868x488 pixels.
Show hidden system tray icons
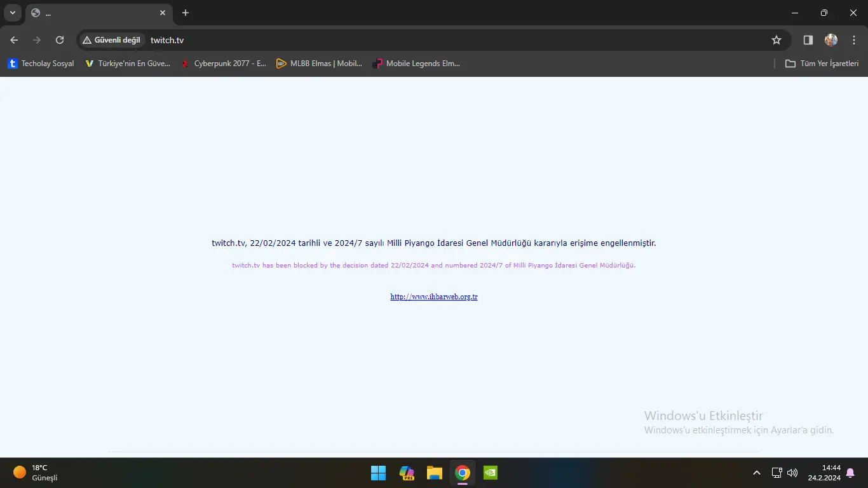click(756, 473)
